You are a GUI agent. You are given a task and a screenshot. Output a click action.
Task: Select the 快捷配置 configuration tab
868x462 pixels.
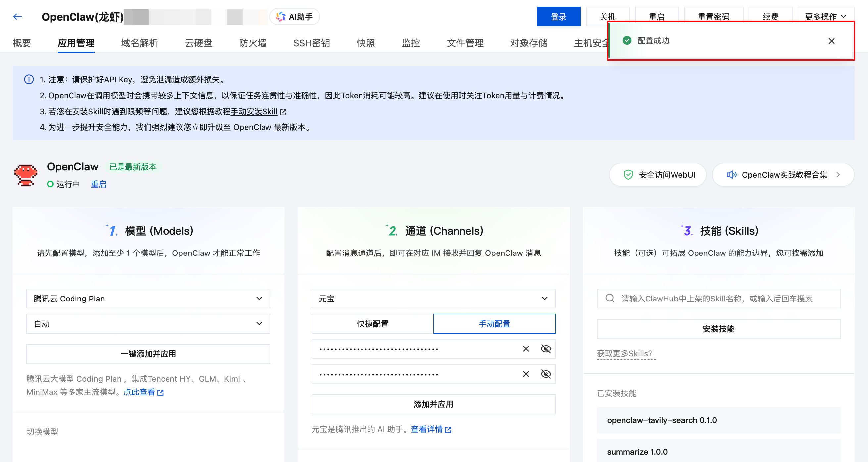372,324
